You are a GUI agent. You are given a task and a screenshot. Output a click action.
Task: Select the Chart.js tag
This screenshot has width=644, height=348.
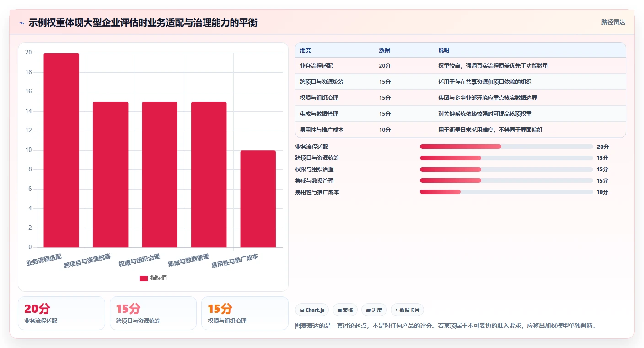point(312,310)
